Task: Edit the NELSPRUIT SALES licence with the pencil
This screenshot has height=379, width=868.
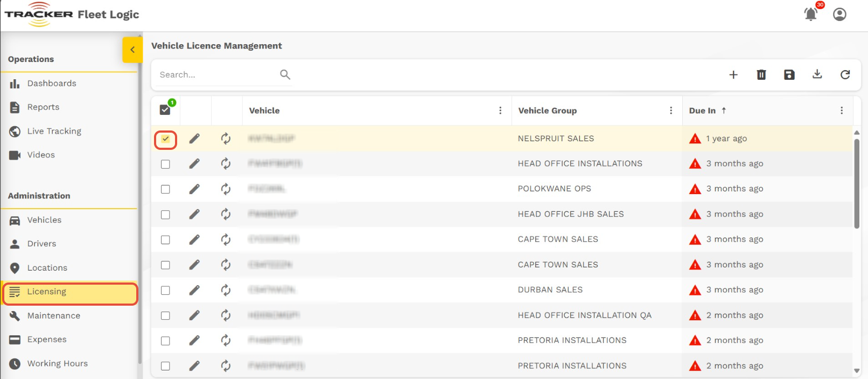Action: 194,139
